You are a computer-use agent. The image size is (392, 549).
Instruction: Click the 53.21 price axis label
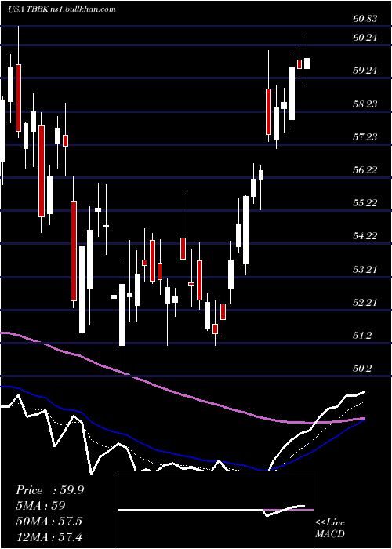[365, 270]
